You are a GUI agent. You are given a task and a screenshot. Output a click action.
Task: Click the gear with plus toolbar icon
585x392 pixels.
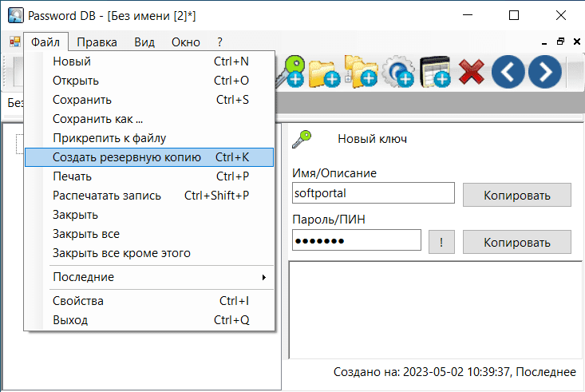tap(397, 73)
